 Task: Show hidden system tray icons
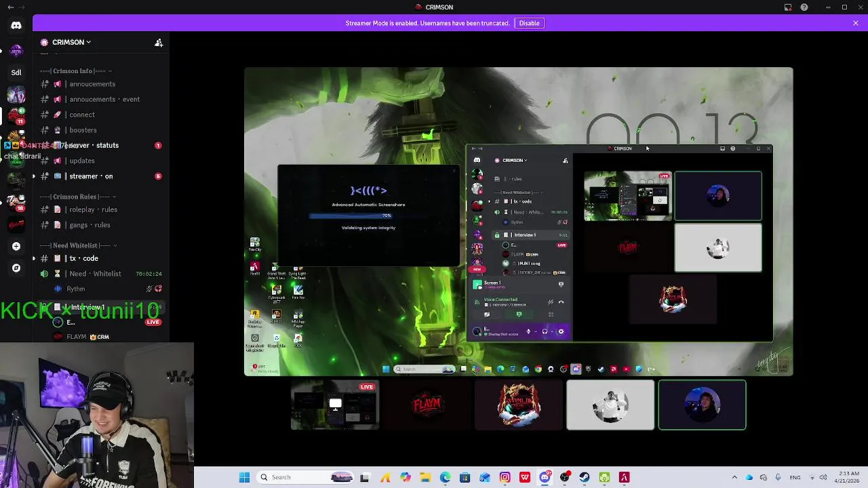[x=734, y=477]
